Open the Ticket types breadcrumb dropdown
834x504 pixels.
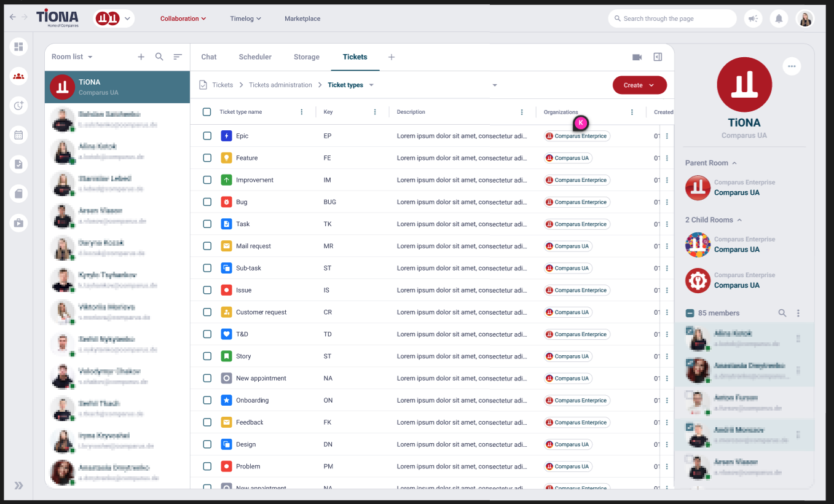(x=371, y=85)
